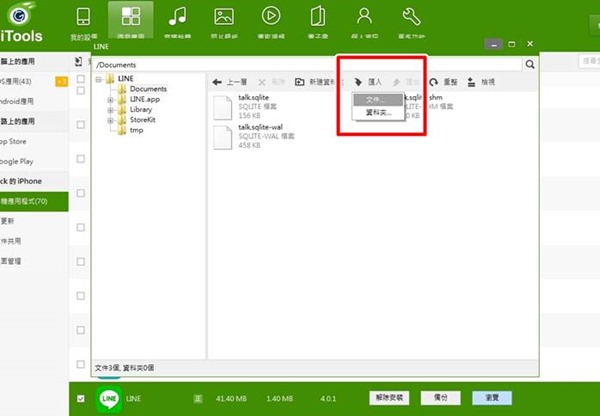This screenshot has height=416, width=600.
Task: Click the 正 badge in the LINE row
Action: click(198, 399)
